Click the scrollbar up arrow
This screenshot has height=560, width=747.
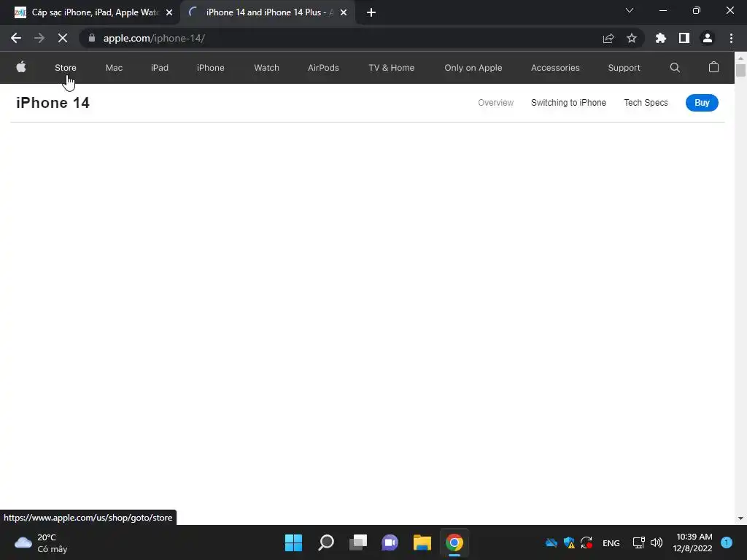(x=740, y=58)
